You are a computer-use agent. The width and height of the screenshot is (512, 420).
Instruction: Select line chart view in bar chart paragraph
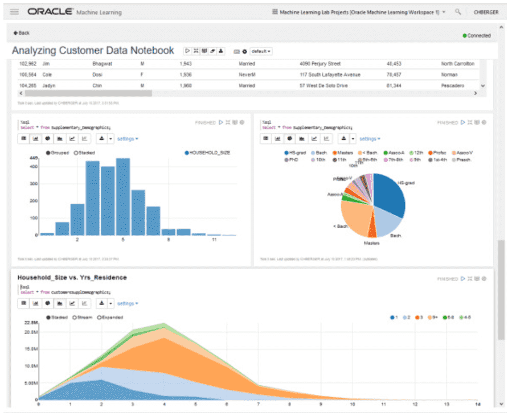[x=72, y=139]
